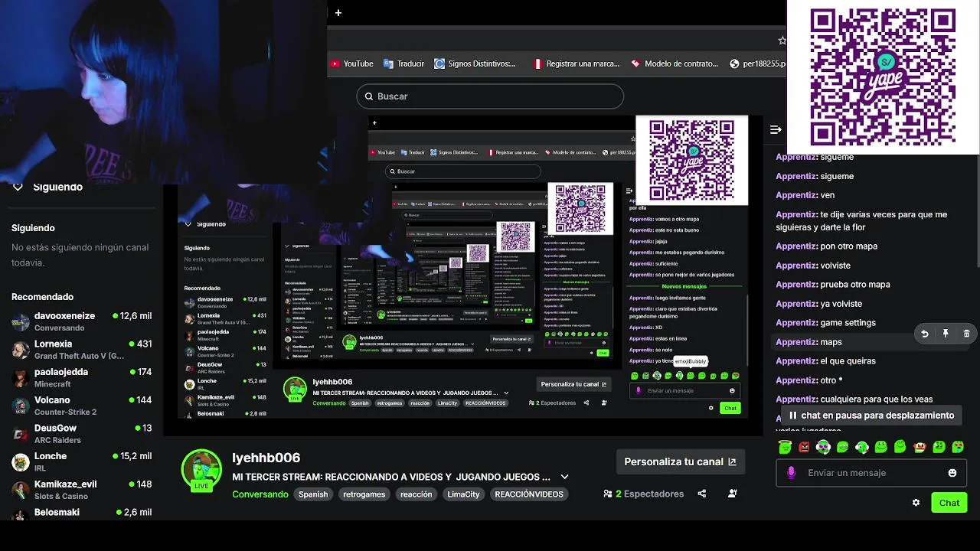The image size is (980, 551).
Task: Click the Personaliza tu canal button
Action: pos(680,461)
